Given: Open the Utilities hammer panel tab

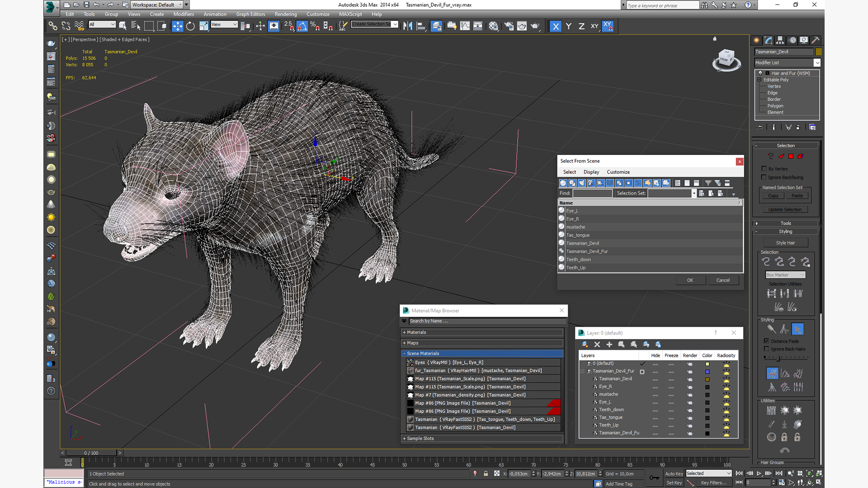Looking at the screenshot, I should coord(815,40).
